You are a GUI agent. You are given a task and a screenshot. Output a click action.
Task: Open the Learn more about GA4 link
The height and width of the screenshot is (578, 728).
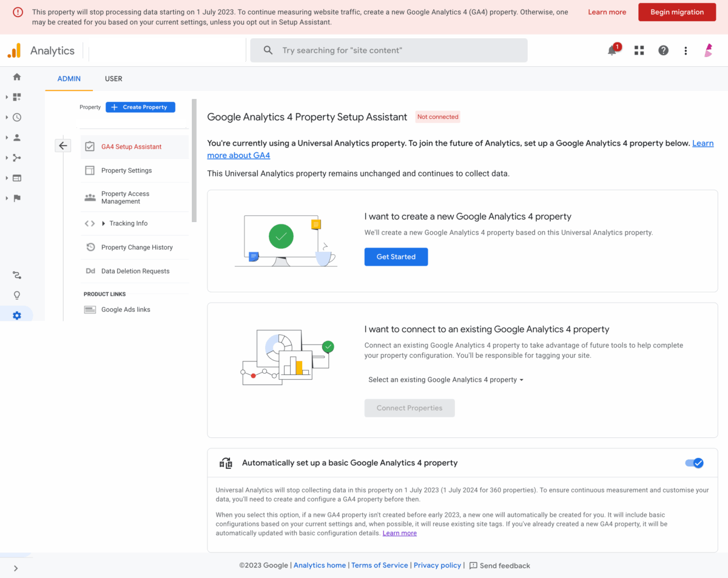(238, 155)
